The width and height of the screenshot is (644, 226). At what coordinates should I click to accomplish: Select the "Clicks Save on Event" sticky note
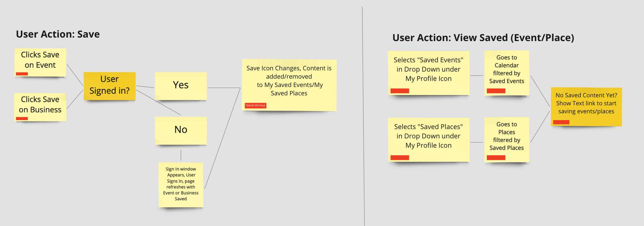tap(40, 62)
